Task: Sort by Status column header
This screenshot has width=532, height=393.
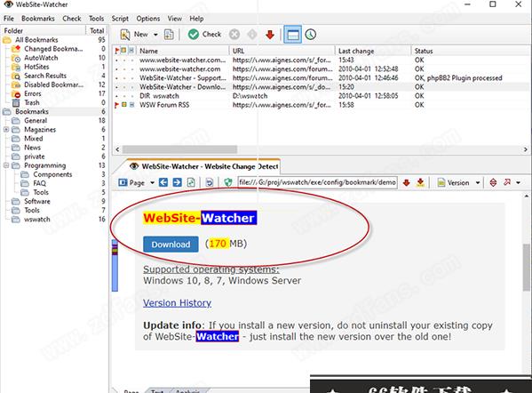Action: click(472, 51)
